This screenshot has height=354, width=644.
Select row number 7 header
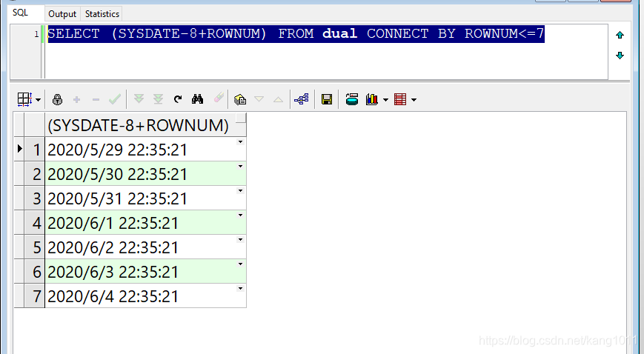[x=35, y=295]
